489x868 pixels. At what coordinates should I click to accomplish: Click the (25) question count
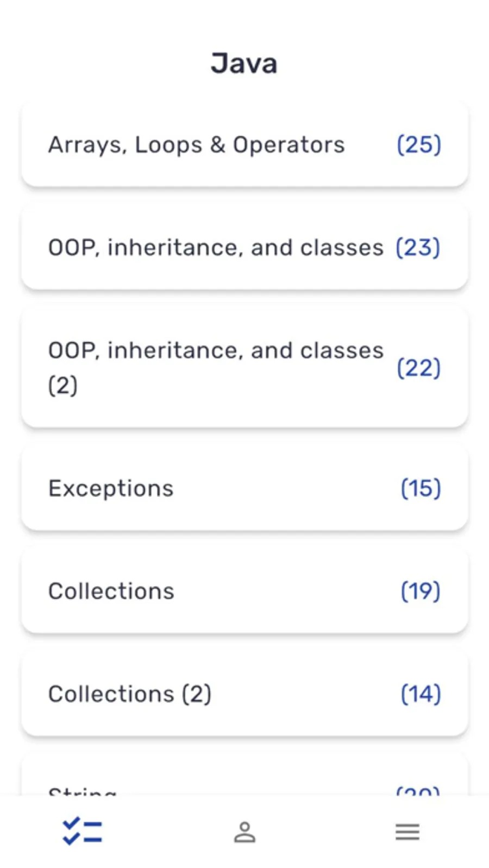pyautogui.click(x=419, y=145)
